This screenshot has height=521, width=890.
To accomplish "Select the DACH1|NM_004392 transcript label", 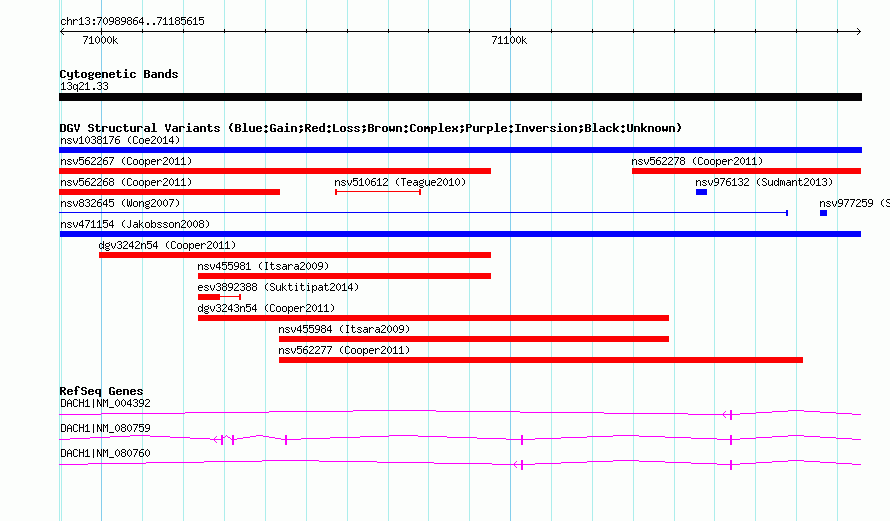I will pos(106,404).
